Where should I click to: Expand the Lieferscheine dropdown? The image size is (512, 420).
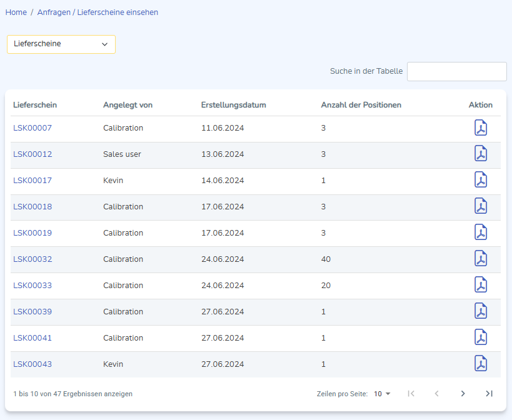pos(61,44)
